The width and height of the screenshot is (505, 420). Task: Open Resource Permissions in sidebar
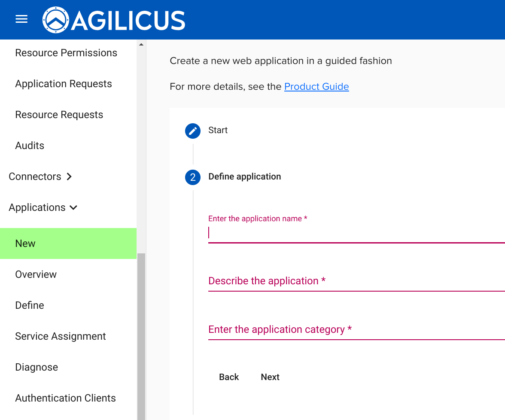66,53
